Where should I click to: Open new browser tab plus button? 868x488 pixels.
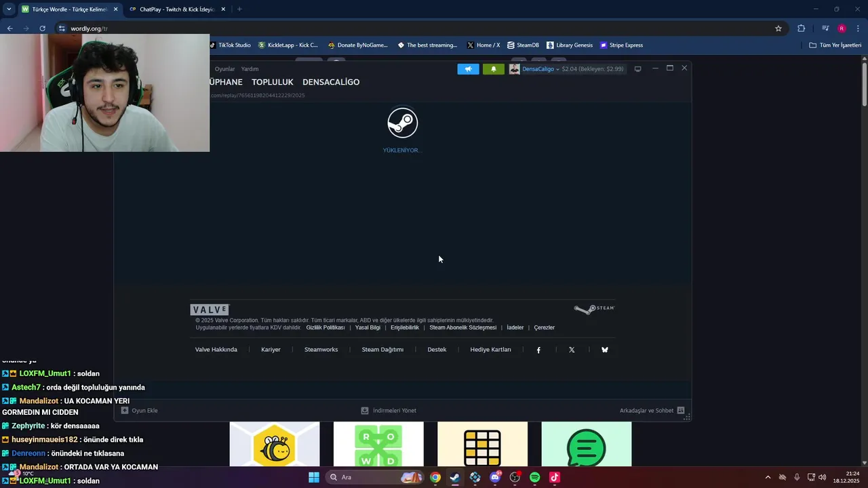coord(239,9)
